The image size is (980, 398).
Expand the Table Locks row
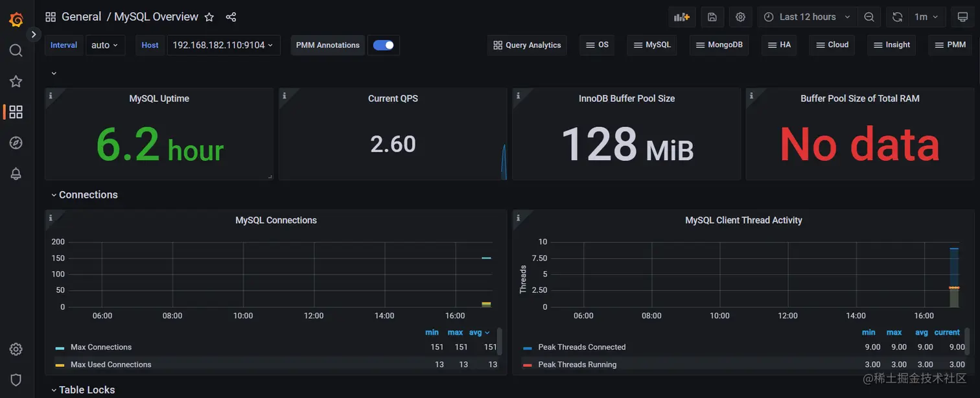pyautogui.click(x=83, y=390)
